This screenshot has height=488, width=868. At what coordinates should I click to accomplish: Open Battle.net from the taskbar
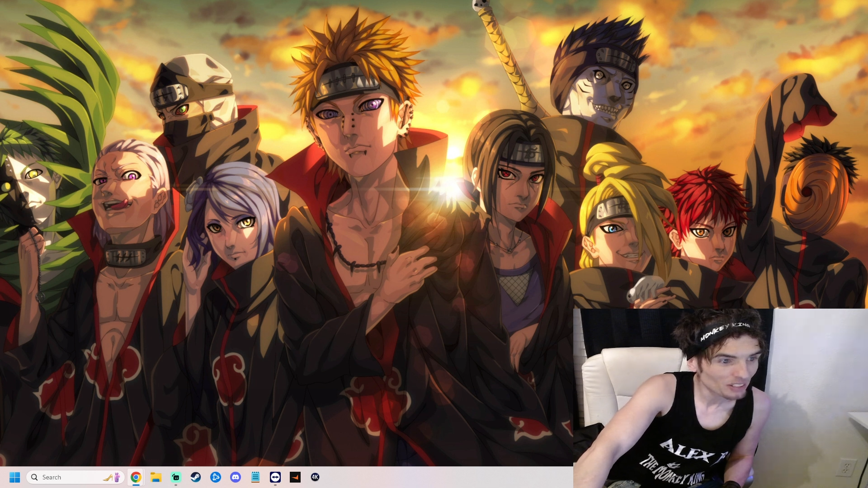pos(216,477)
